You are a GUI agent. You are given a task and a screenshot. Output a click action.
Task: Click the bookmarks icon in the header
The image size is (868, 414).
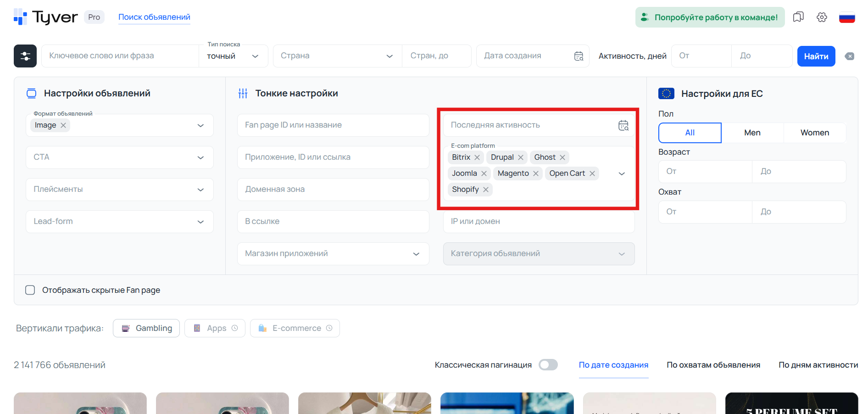point(798,17)
